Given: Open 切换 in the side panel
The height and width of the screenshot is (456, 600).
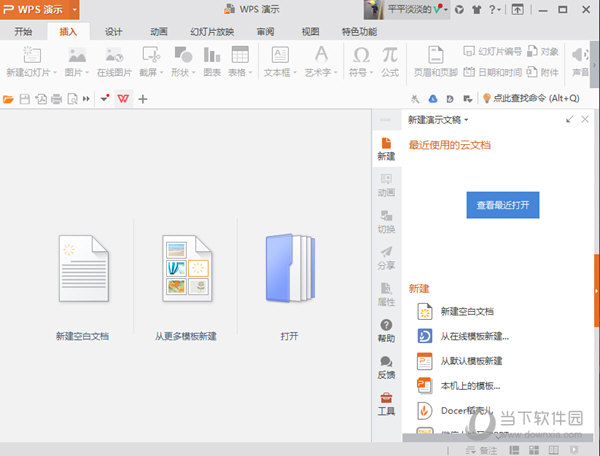Looking at the screenshot, I should coord(386,222).
